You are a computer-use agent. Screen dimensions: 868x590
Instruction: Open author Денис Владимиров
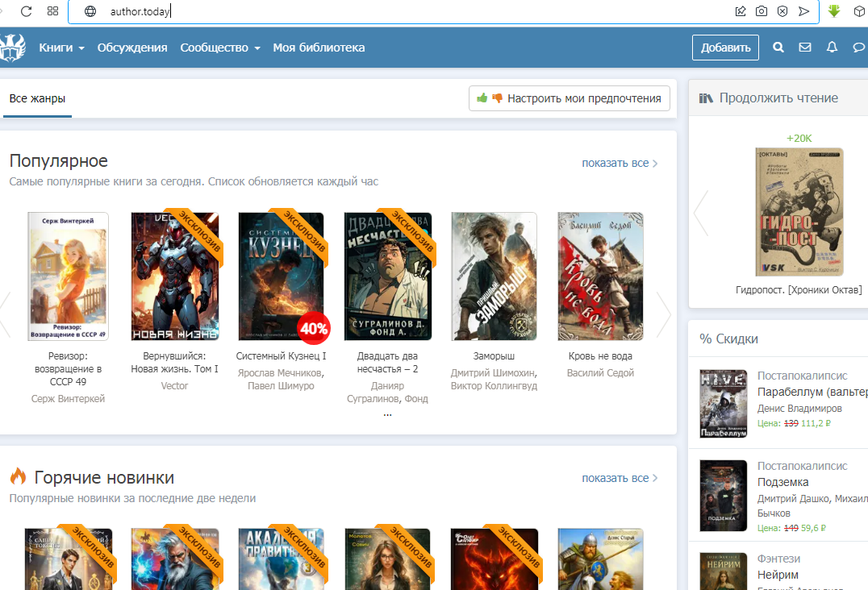799,409
